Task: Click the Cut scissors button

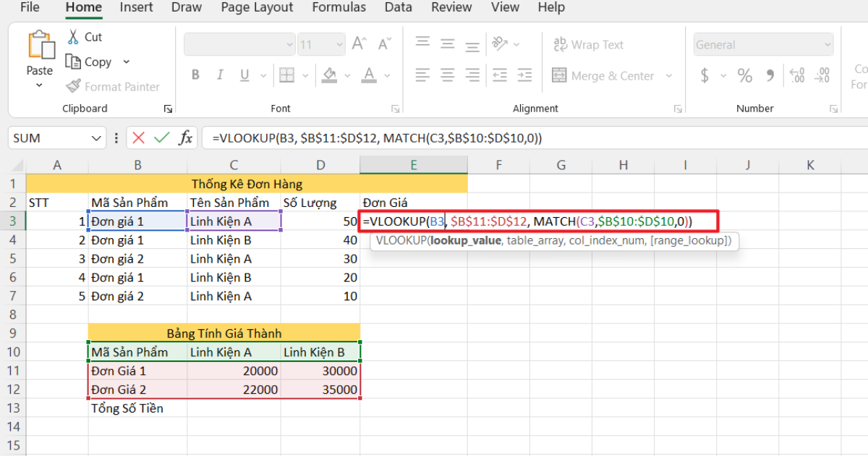Action: tap(84, 37)
